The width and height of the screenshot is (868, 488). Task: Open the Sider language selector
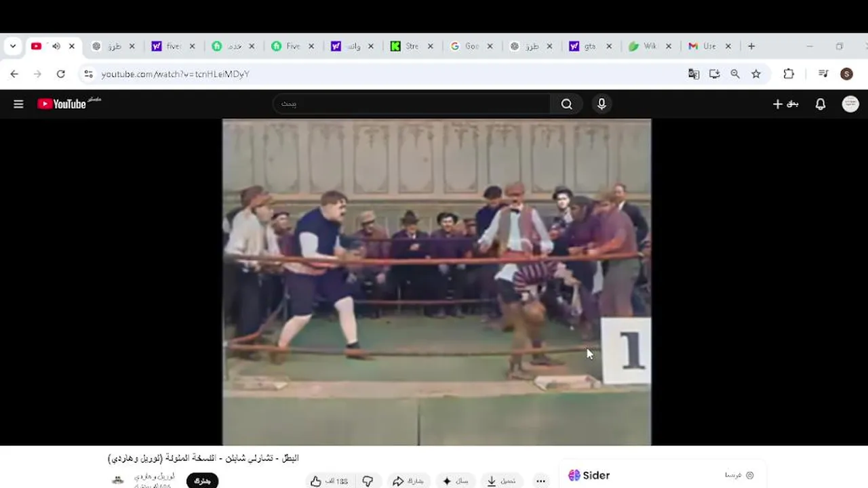coord(739,475)
